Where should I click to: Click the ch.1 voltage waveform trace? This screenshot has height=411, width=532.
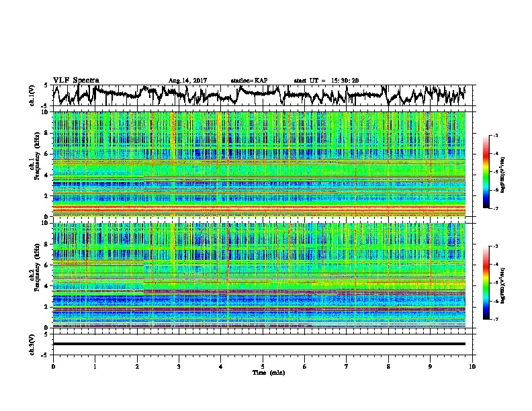tap(259, 95)
